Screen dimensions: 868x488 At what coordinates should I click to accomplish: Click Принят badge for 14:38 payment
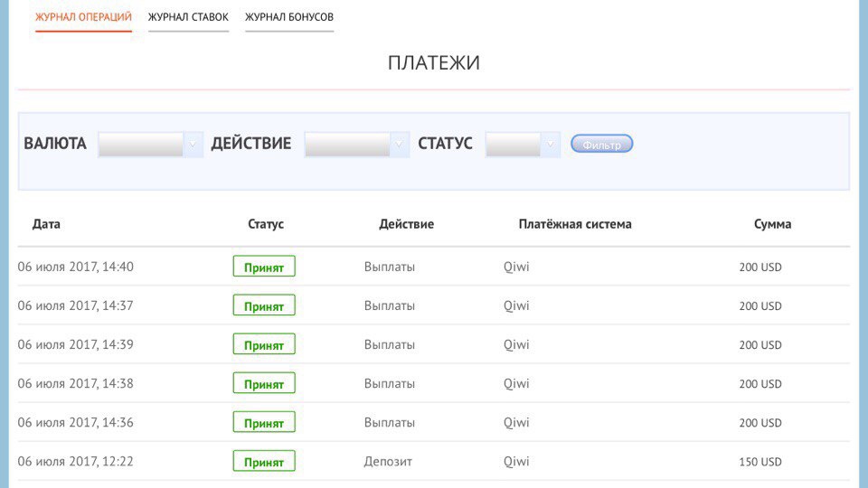point(264,383)
